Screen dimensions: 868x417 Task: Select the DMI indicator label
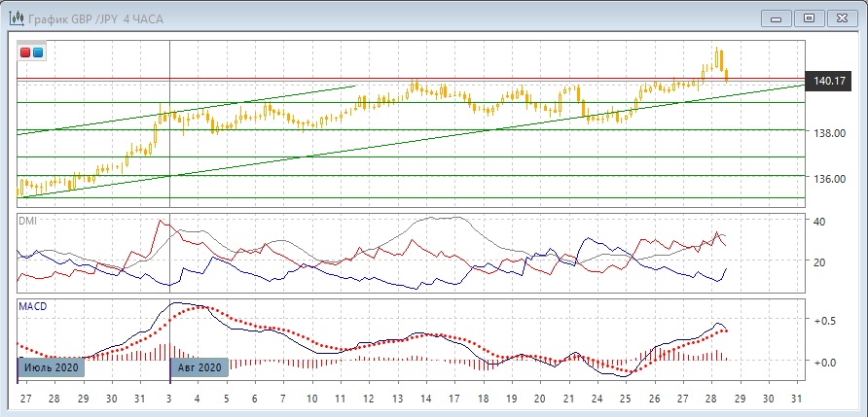(29, 222)
